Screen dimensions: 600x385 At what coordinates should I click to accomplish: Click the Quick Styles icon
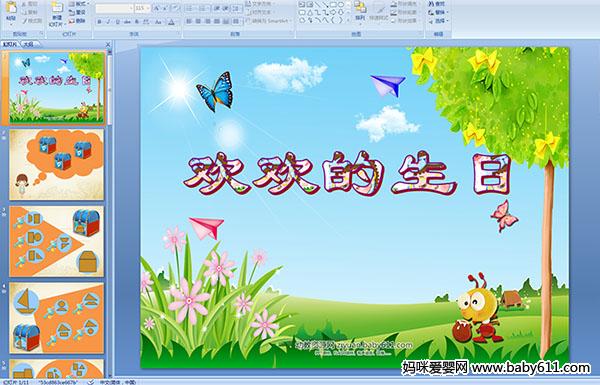coord(379,9)
